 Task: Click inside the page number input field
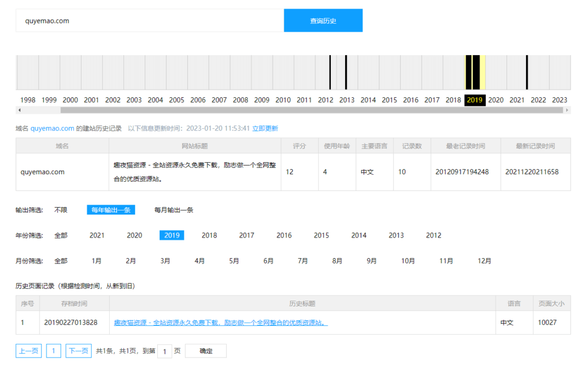[165, 350]
